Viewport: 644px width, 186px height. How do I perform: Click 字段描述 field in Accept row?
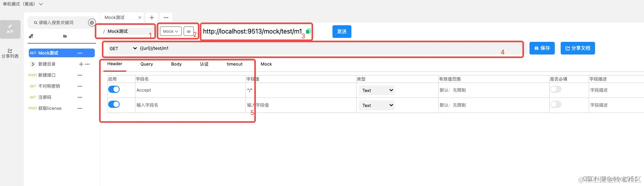pos(616,90)
